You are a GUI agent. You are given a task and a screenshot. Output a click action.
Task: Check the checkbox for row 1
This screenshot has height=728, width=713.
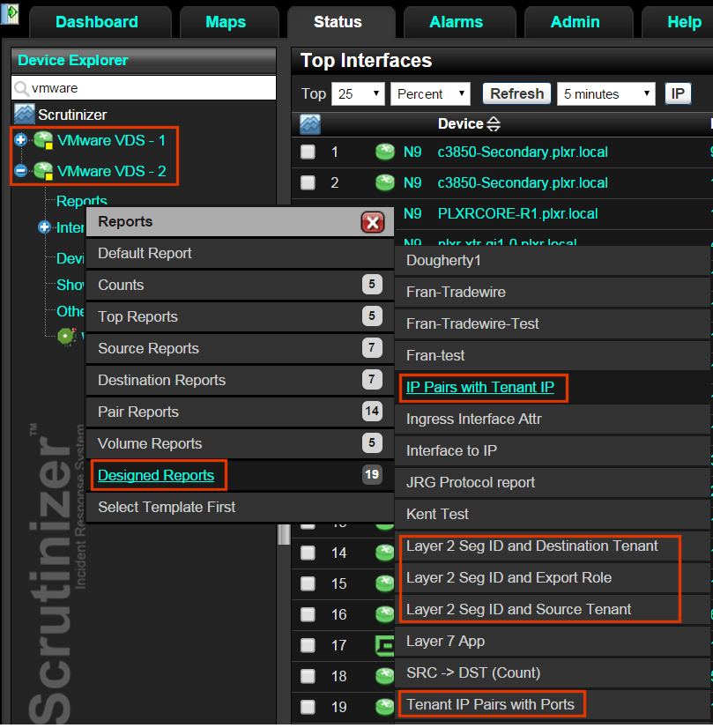(x=308, y=152)
